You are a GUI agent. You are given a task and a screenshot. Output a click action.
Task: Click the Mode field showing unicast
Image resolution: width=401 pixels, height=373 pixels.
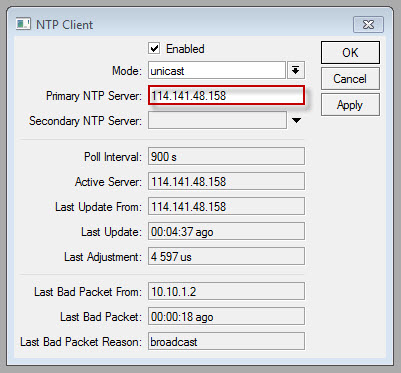[217, 70]
